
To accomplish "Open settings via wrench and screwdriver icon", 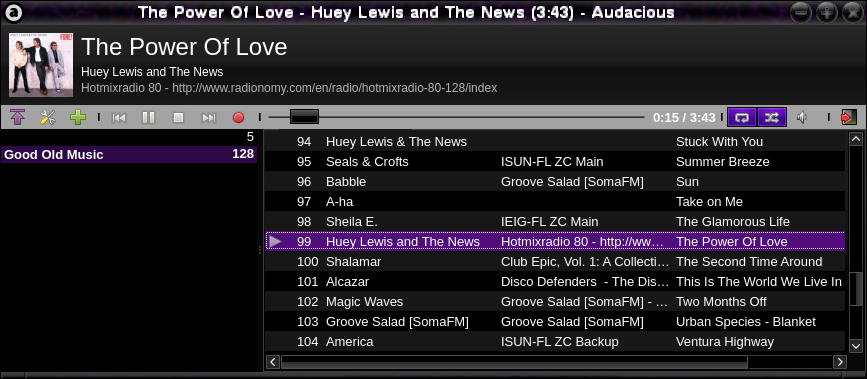I will 48,117.
